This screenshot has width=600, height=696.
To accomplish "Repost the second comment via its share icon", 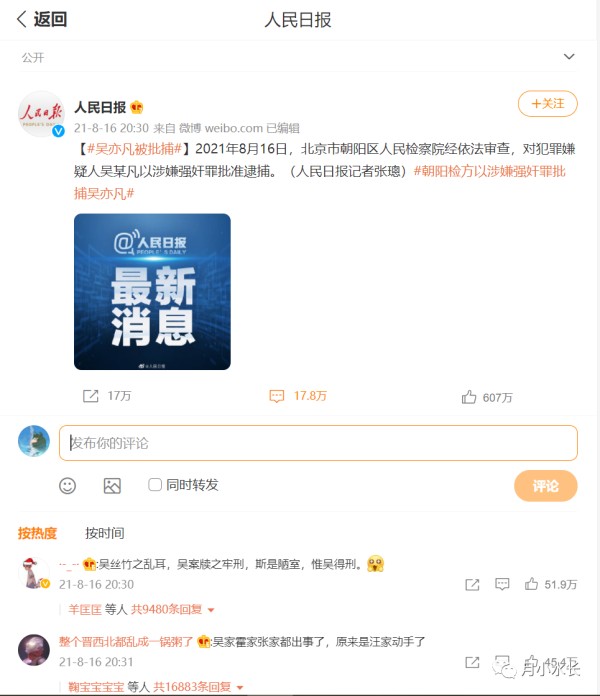I will tap(472, 662).
